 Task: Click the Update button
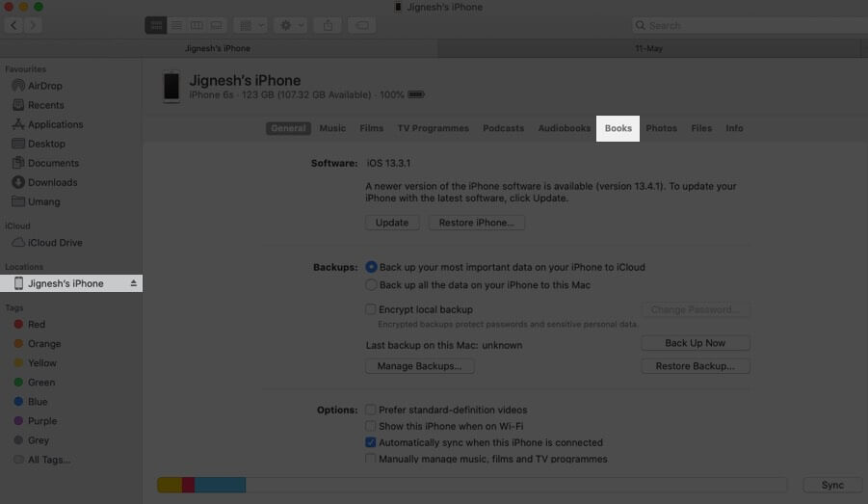coord(392,223)
